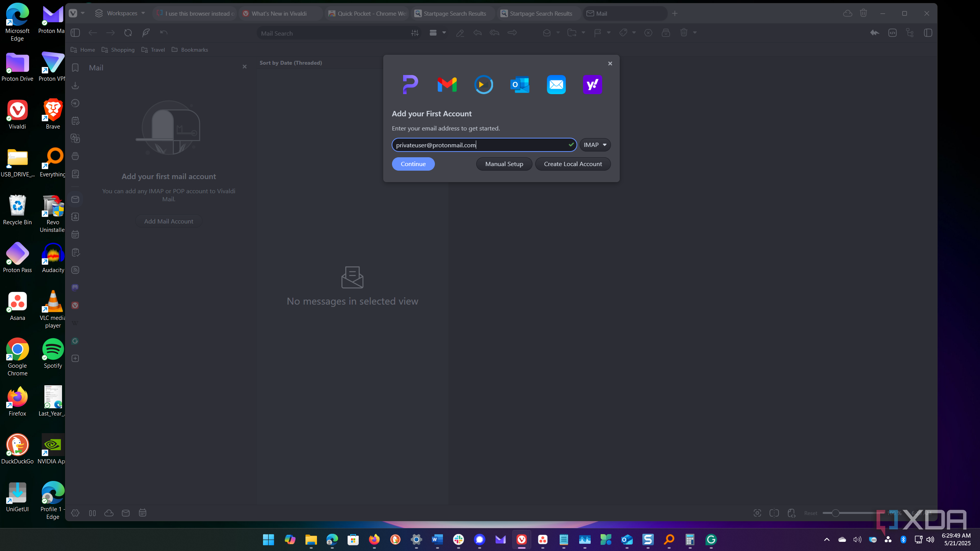The width and height of the screenshot is (980, 551).
Task: Open the Shopping bookmarks folder
Action: [118, 50]
